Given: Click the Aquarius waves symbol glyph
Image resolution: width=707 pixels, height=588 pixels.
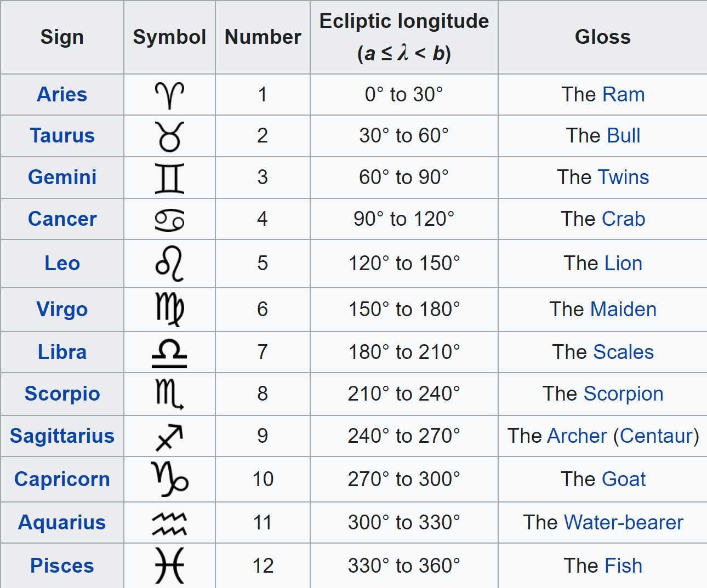Looking at the screenshot, I should pyautogui.click(x=169, y=523).
